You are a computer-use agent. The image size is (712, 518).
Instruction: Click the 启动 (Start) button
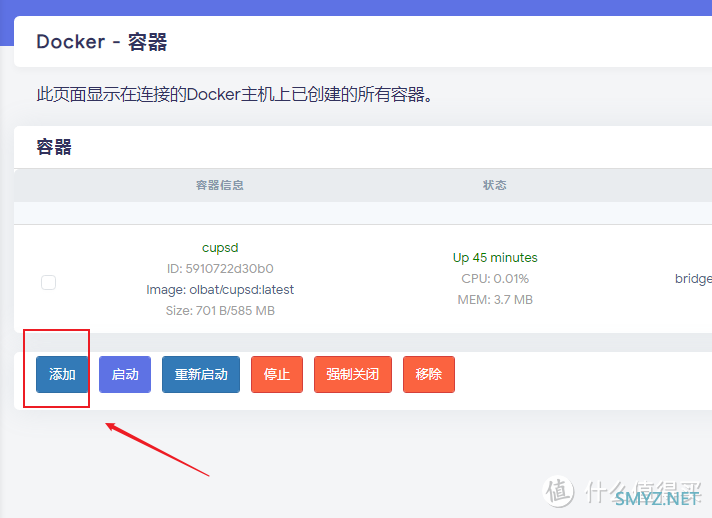point(125,375)
